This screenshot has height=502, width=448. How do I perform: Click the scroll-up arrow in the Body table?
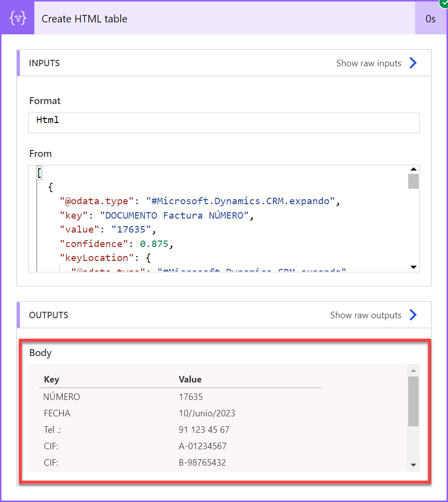coord(413,370)
